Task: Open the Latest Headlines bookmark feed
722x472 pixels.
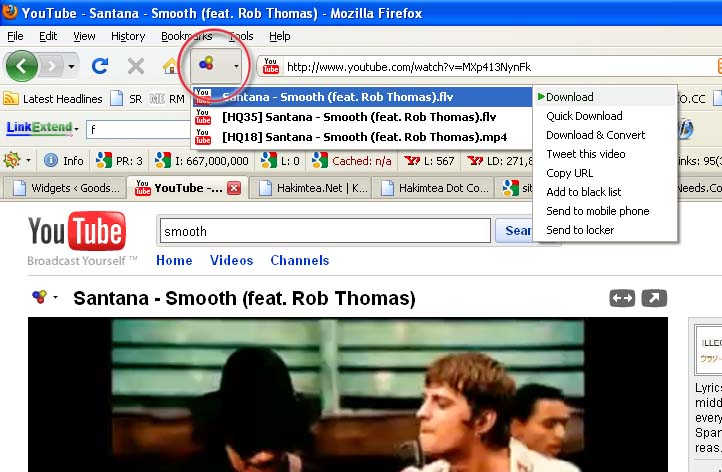Action: pos(53,99)
